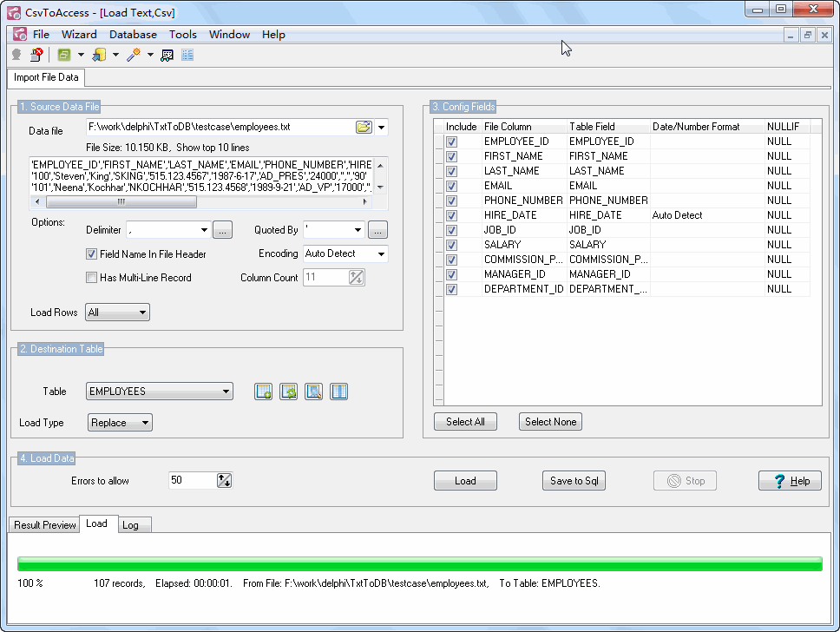Click the blue question mark Help button

tap(791, 481)
